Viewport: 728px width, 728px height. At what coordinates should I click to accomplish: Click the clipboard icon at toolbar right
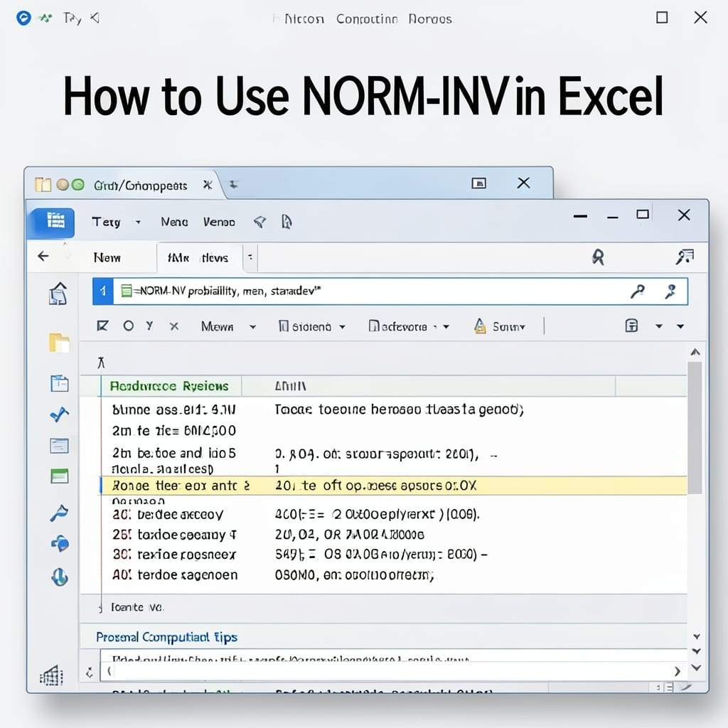point(631,326)
